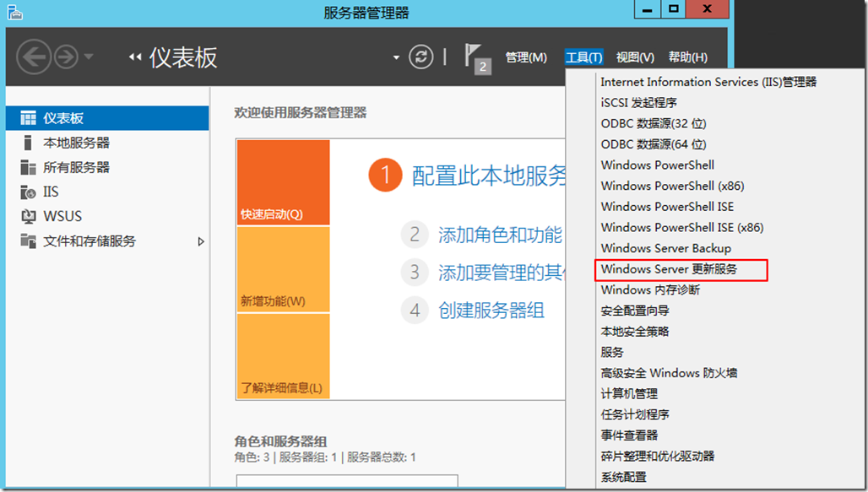Open 高级安全 Windows 防火墙
Viewport: 868px width, 492px height.
click(670, 373)
